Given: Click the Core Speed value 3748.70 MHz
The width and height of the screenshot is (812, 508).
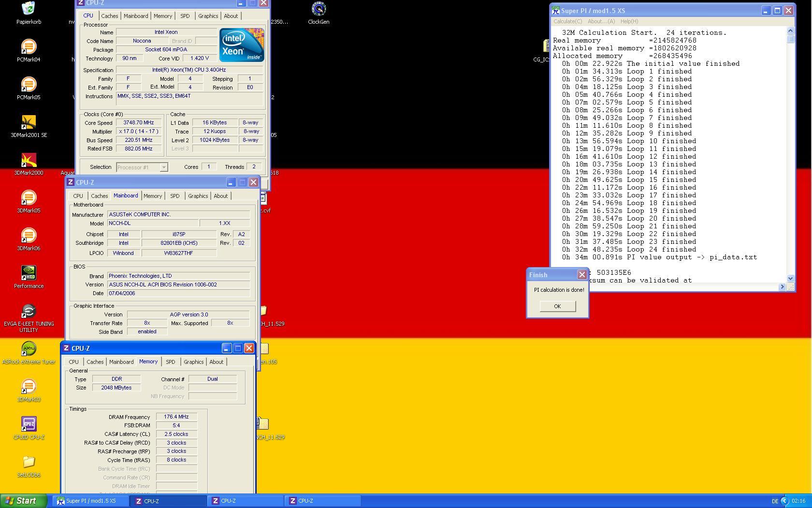Looking at the screenshot, I should (139, 123).
